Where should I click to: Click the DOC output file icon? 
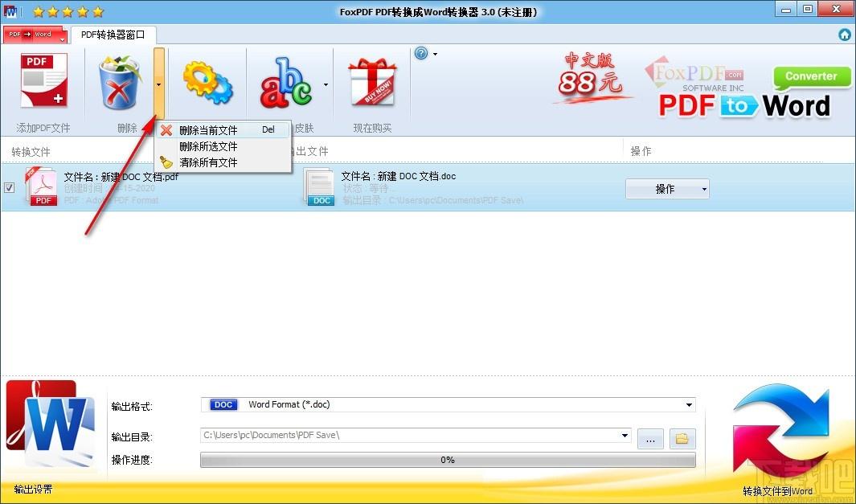click(x=319, y=186)
